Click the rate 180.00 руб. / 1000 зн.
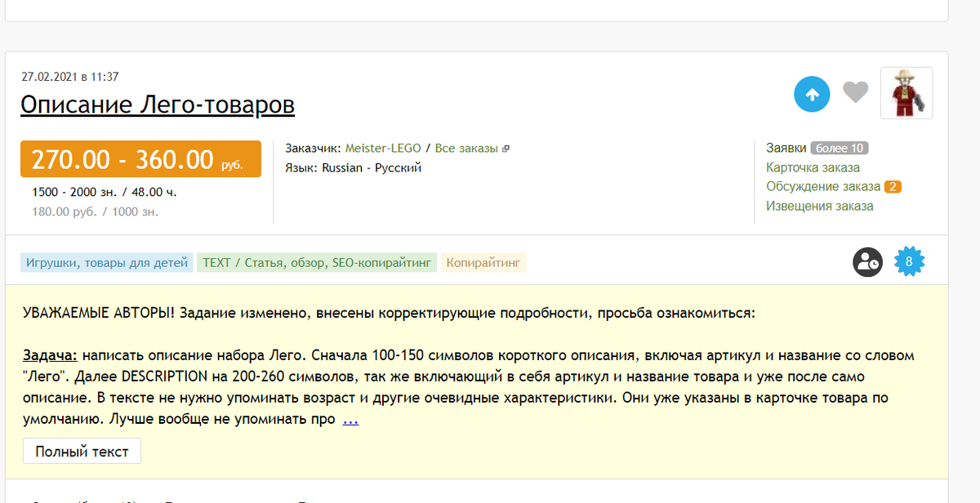The image size is (980, 503). pyautogui.click(x=96, y=211)
